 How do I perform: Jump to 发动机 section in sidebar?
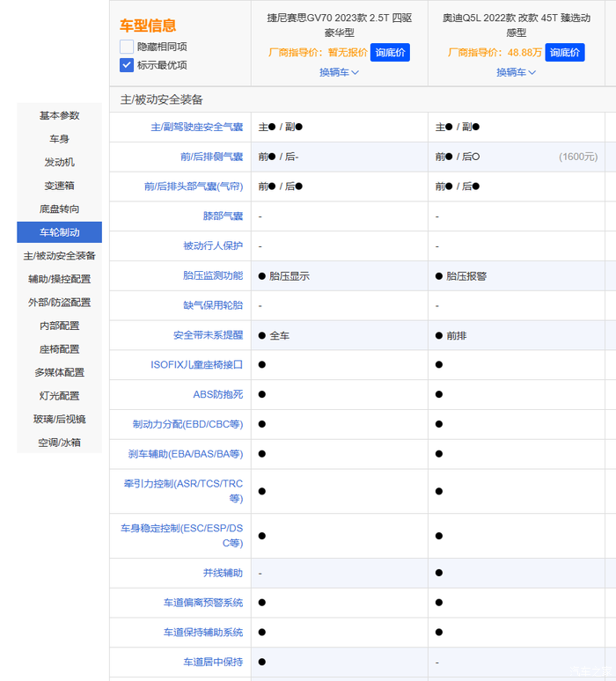point(59,162)
